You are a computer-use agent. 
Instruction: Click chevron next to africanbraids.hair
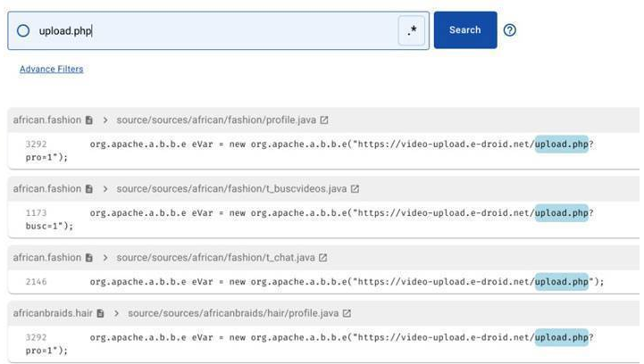[x=117, y=313]
